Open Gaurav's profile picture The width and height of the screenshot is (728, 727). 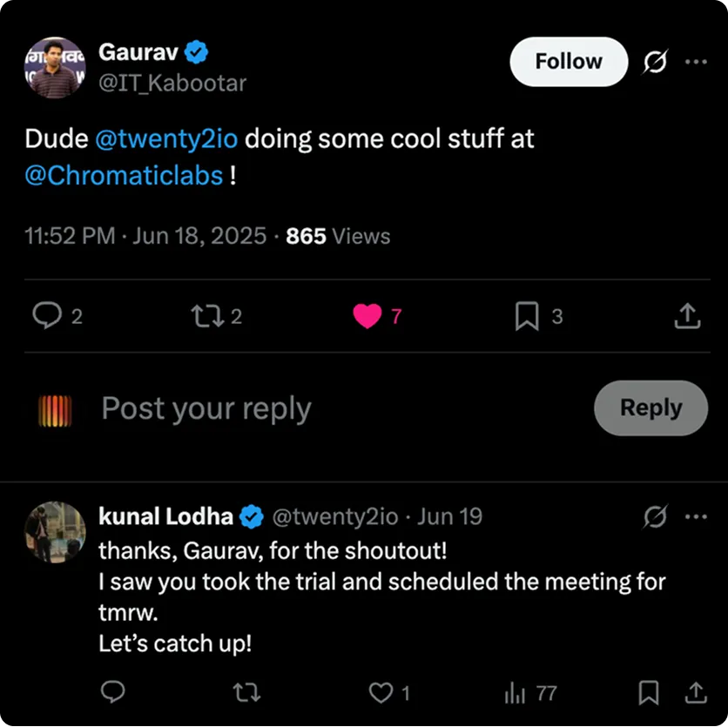click(x=55, y=68)
